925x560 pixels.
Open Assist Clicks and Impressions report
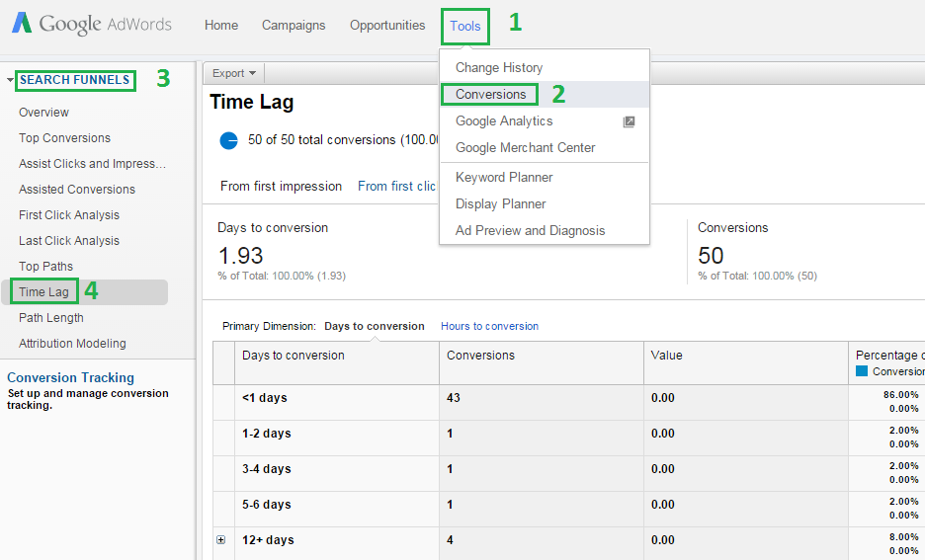click(92, 164)
